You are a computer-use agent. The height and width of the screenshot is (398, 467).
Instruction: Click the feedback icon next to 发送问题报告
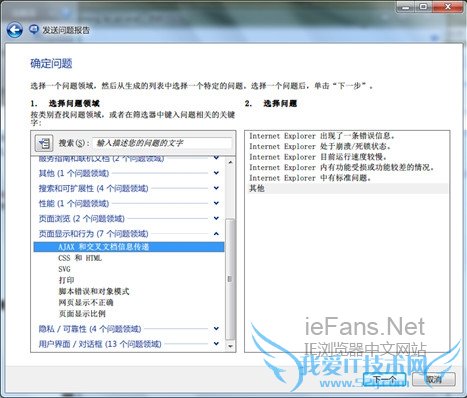coord(34,30)
